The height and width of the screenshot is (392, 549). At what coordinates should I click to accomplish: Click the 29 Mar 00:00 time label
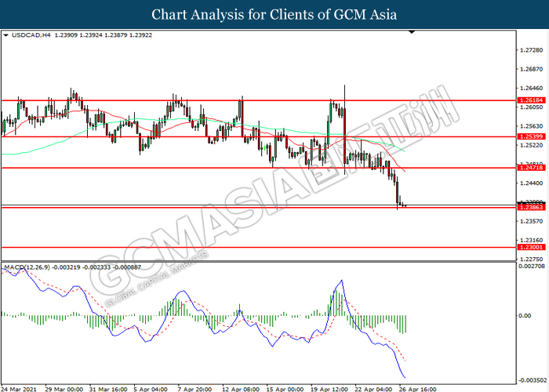point(64,389)
